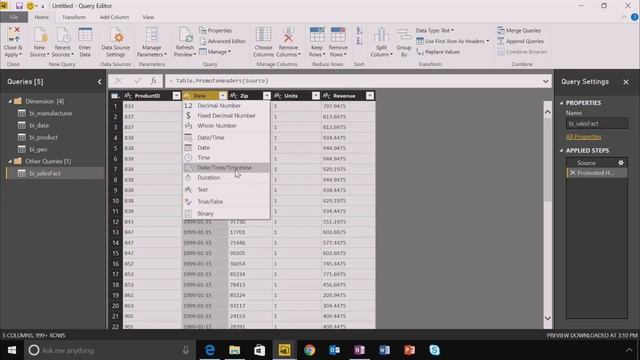The image size is (640, 360).
Task: Sort descending using the ribbon icon
Action: click(x=359, y=41)
